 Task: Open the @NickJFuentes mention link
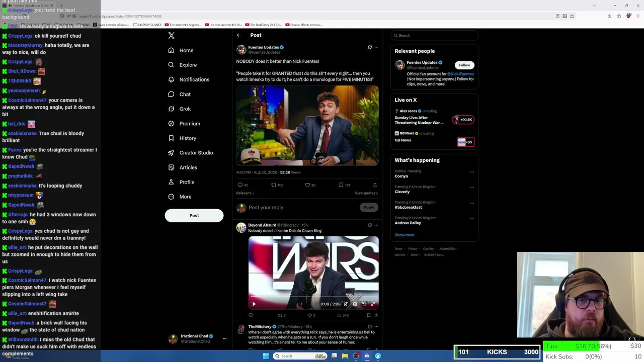click(x=460, y=74)
